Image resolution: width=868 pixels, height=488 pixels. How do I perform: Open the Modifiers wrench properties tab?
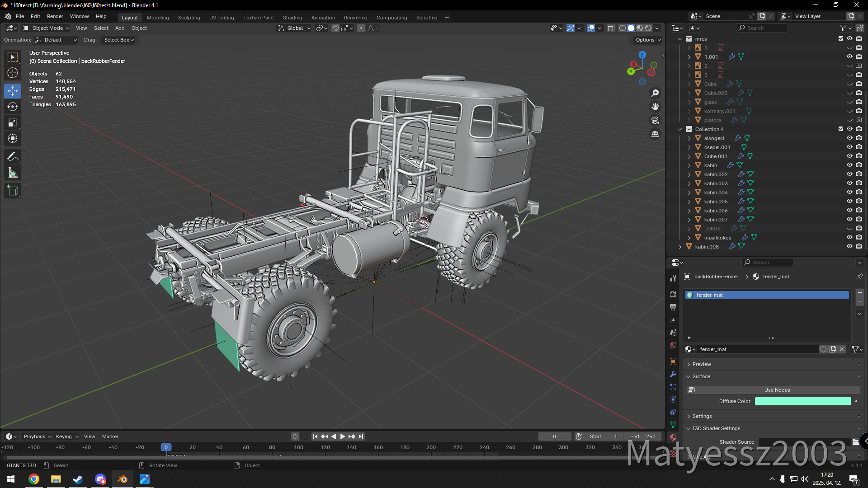tap(673, 374)
